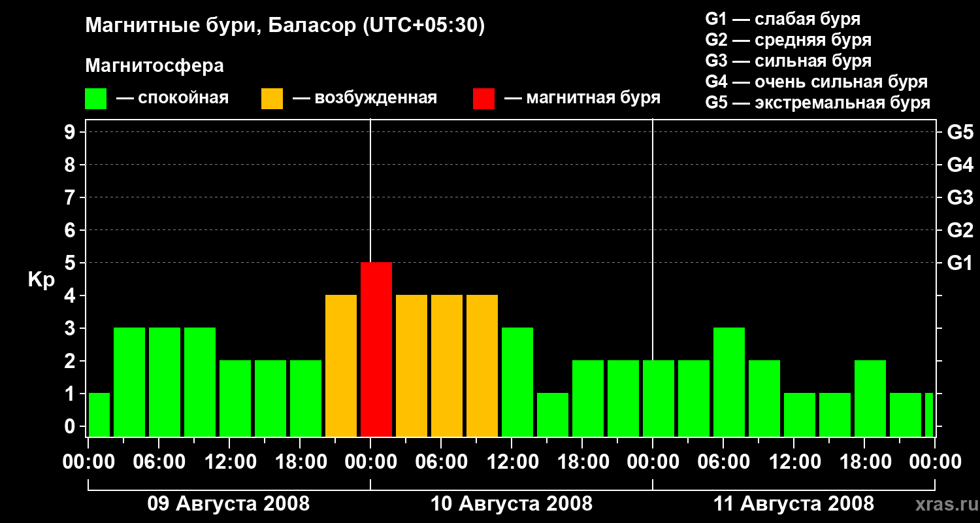
Task: Click the '— магнитная буря' legend label
Action: pos(582,98)
